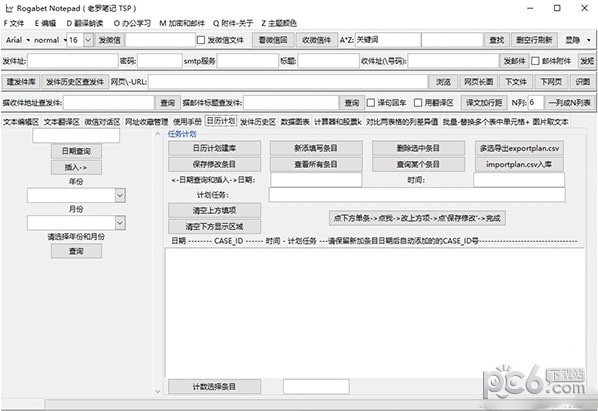Click the 收微信件 button

(x=316, y=40)
